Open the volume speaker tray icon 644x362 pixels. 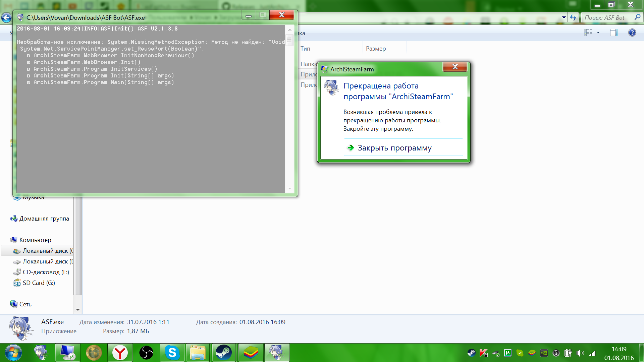580,353
